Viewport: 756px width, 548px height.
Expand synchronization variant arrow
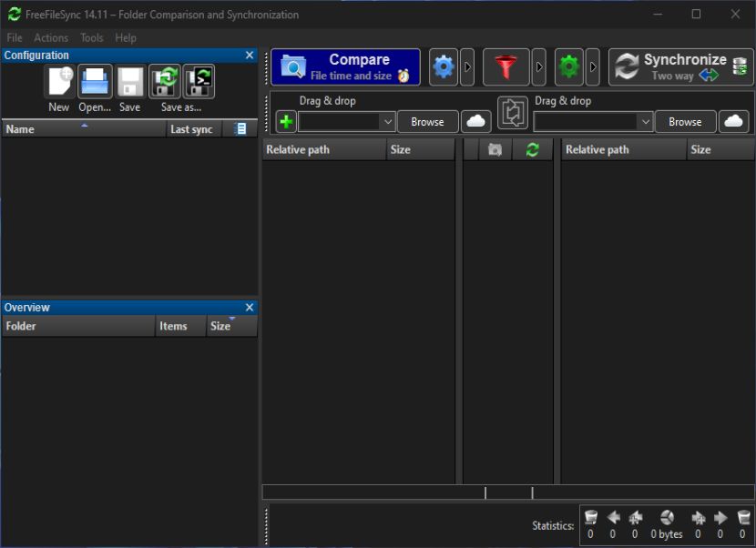[593, 67]
